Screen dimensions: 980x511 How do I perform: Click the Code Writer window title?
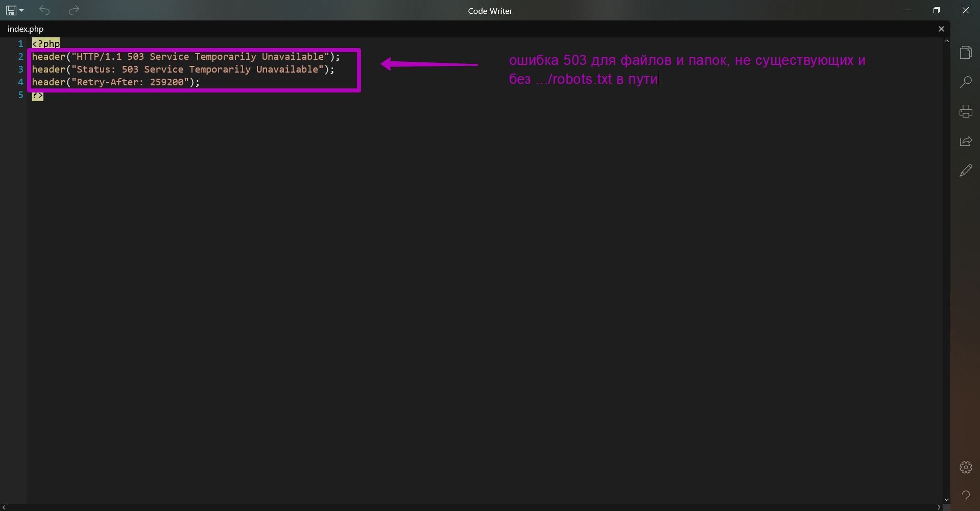[490, 11]
